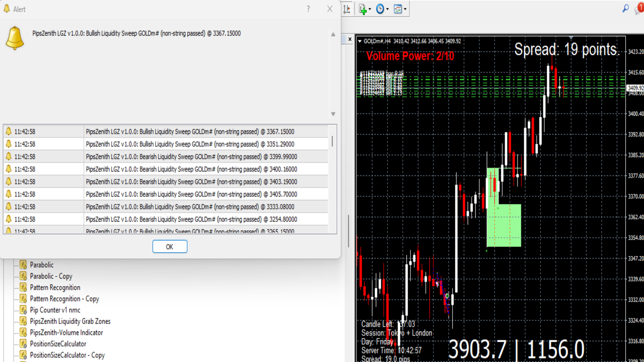Click bell icon of the 3403.19000 alert row
This screenshot has height=362, width=644.
[9, 181]
